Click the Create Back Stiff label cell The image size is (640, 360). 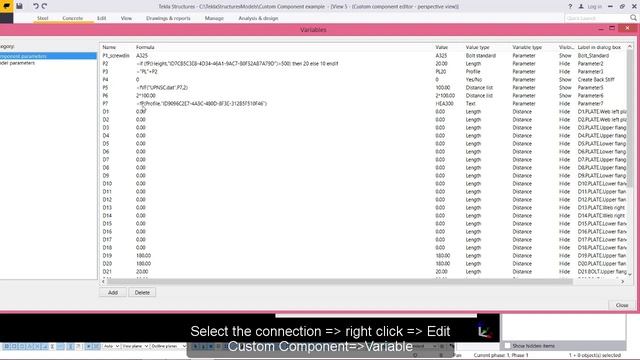(x=596, y=80)
